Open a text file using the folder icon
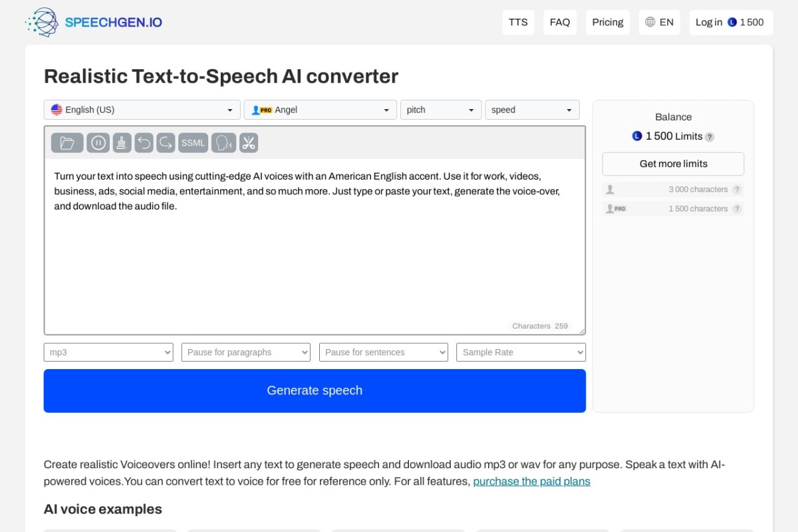 (66, 142)
